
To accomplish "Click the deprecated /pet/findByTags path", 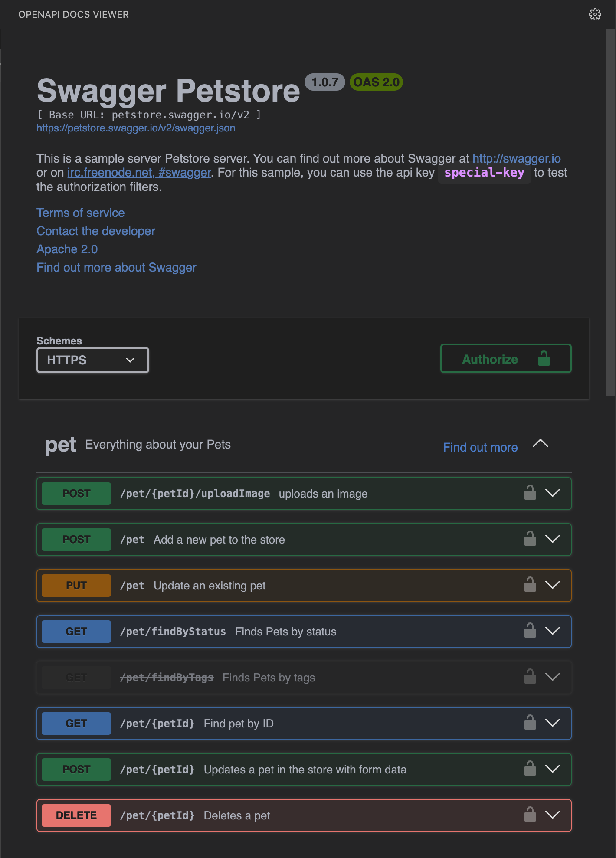I will tap(167, 678).
